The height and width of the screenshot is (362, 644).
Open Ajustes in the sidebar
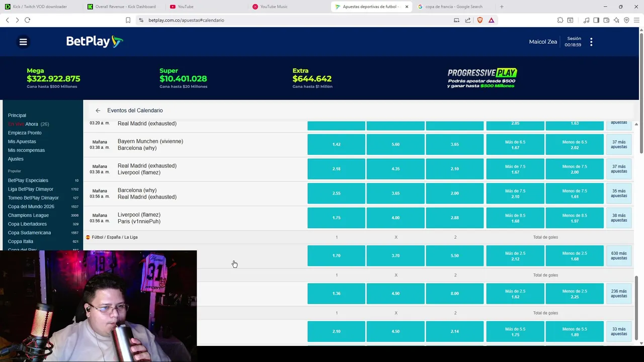pos(16,159)
